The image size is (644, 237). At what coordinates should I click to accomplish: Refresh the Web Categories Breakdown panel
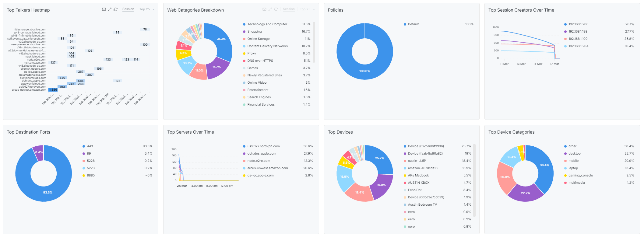(x=276, y=9)
